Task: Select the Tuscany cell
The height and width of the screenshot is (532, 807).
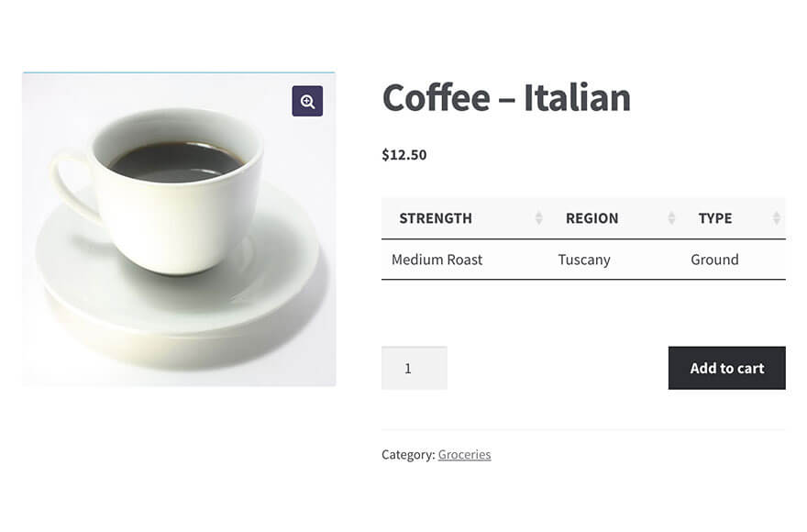Action: (584, 260)
